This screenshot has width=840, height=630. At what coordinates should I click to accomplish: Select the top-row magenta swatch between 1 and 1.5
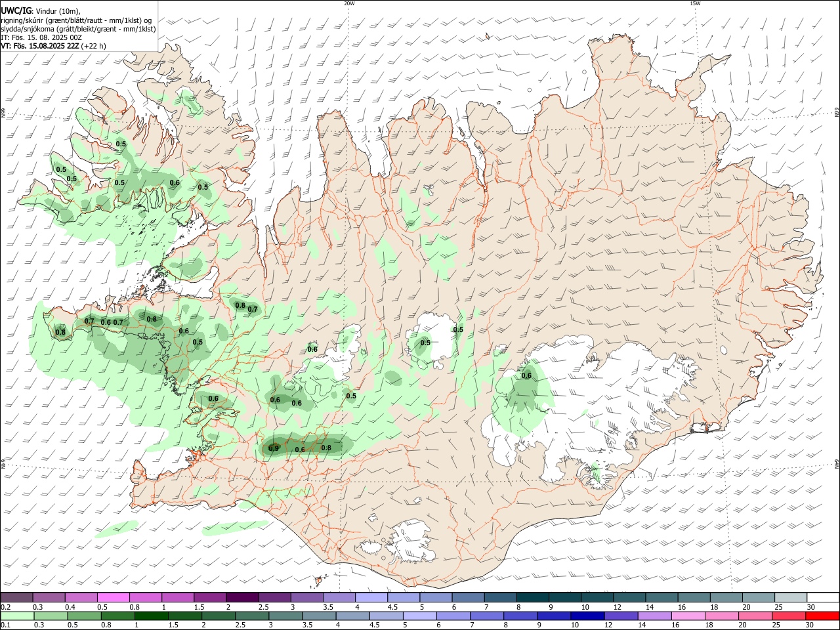tap(178, 598)
